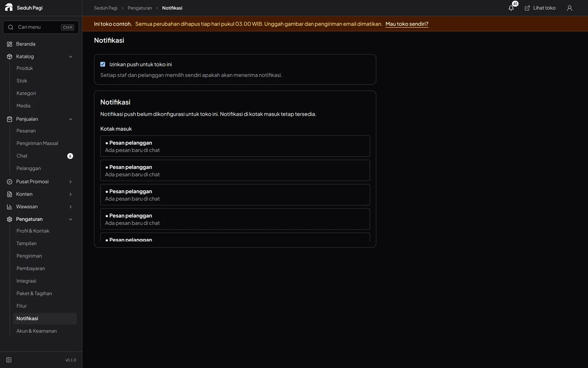Click the Konten document icon

click(10, 194)
